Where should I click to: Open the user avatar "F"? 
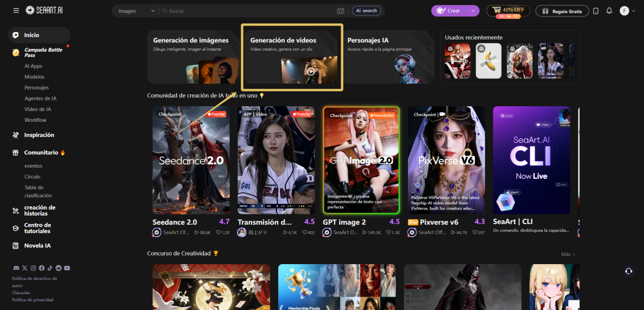[x=624, y=11]
